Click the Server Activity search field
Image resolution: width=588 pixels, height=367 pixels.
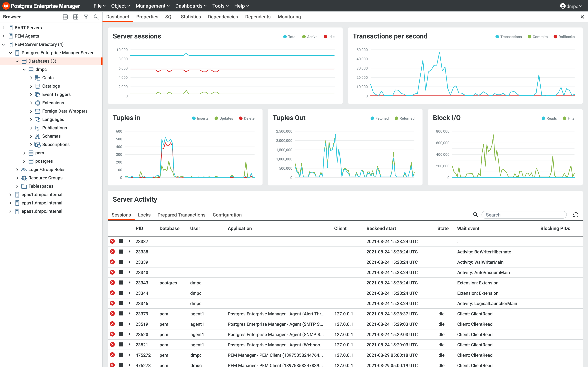click(524, 215)
